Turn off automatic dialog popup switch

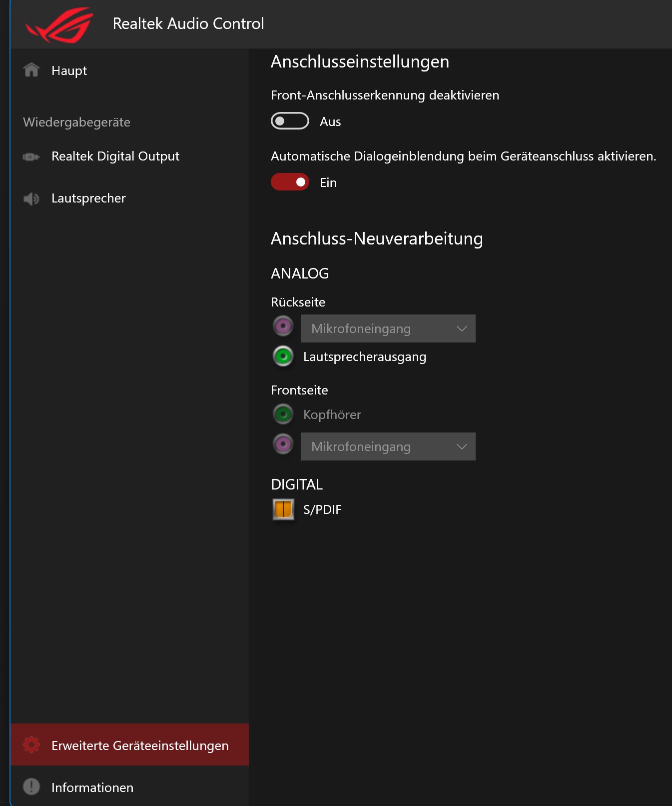(x=290, y=182)
